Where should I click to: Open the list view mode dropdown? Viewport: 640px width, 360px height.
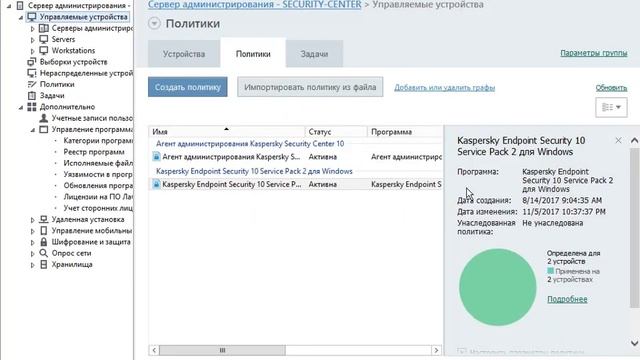click(x=611, y=107)
